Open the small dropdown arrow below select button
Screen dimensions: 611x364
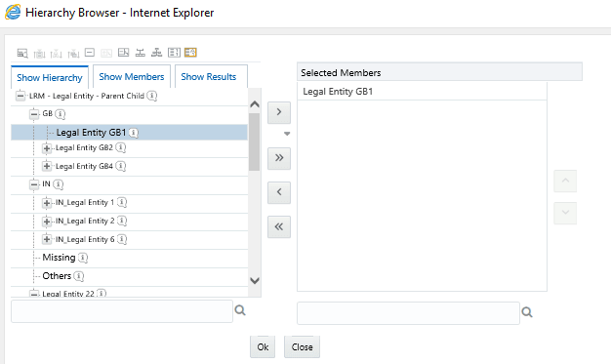click(x=287, y=134)
